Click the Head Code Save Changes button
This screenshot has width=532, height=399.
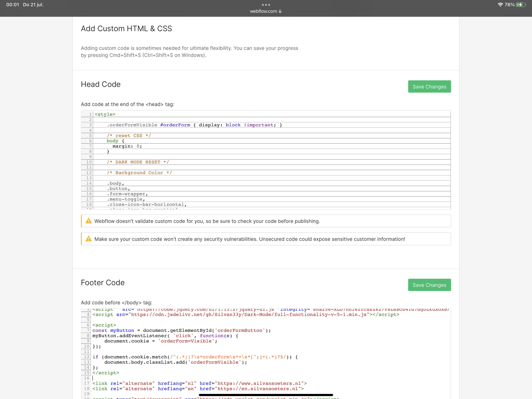pos(429,86)
